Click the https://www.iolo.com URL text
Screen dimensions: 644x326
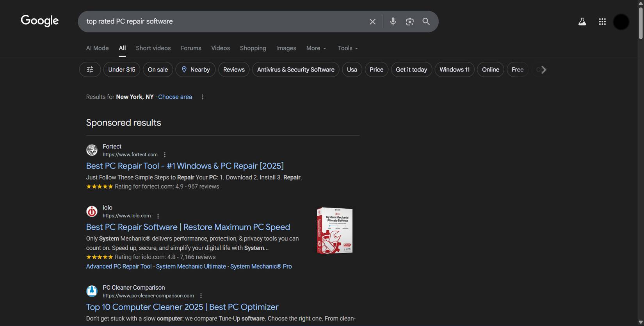(x=126, y=216)
